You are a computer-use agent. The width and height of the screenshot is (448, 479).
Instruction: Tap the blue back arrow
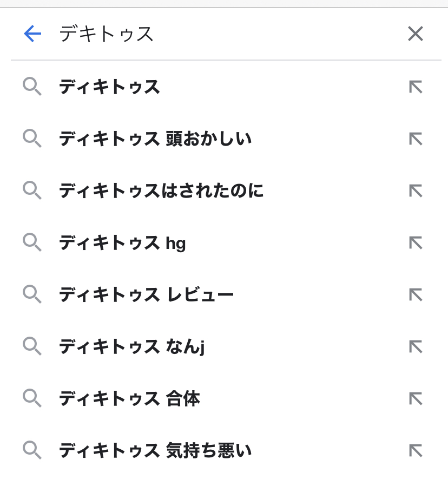coord(32,34)
